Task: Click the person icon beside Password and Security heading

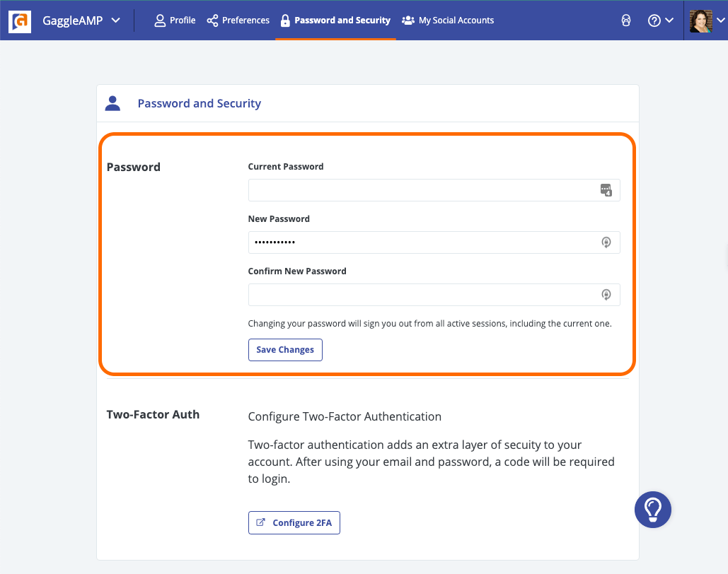Action: (112, 103)
